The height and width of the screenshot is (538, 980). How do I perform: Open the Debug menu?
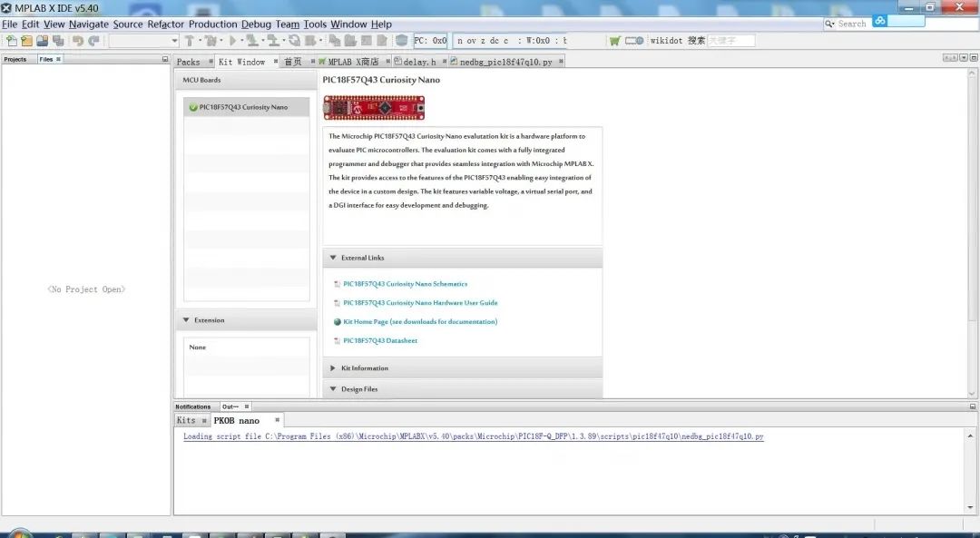pyautogui.click(x=256, y=24)
